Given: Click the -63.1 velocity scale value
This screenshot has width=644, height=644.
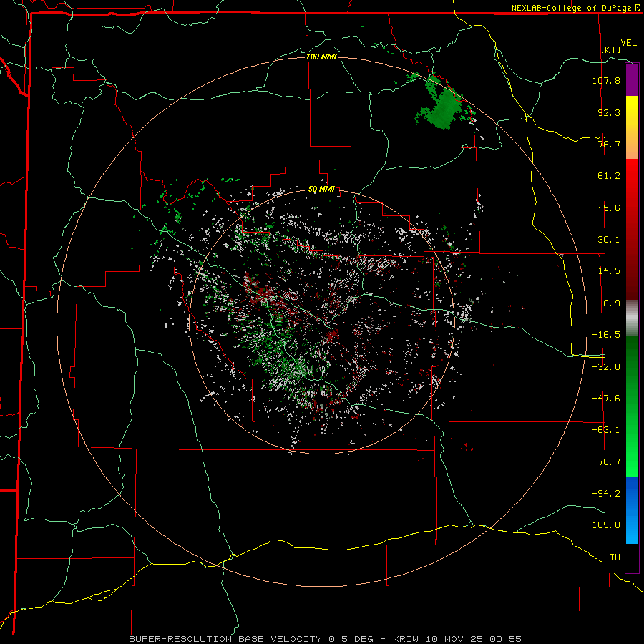Looking at the screenshot, I should pos(606,430).
